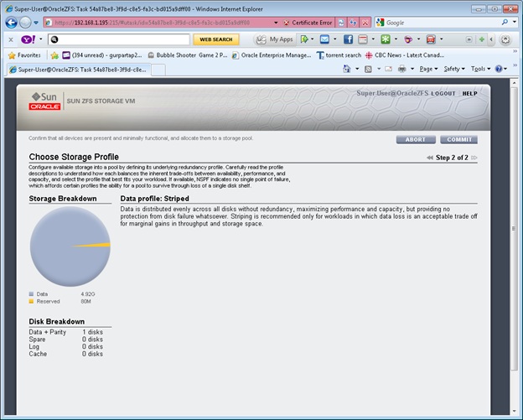Open My Apps in Yahoo toolbar

(x=275, y=39)
